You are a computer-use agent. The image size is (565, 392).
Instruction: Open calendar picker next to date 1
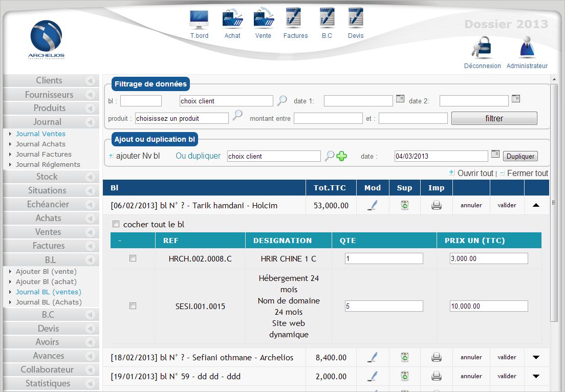[x=400, y=99]
